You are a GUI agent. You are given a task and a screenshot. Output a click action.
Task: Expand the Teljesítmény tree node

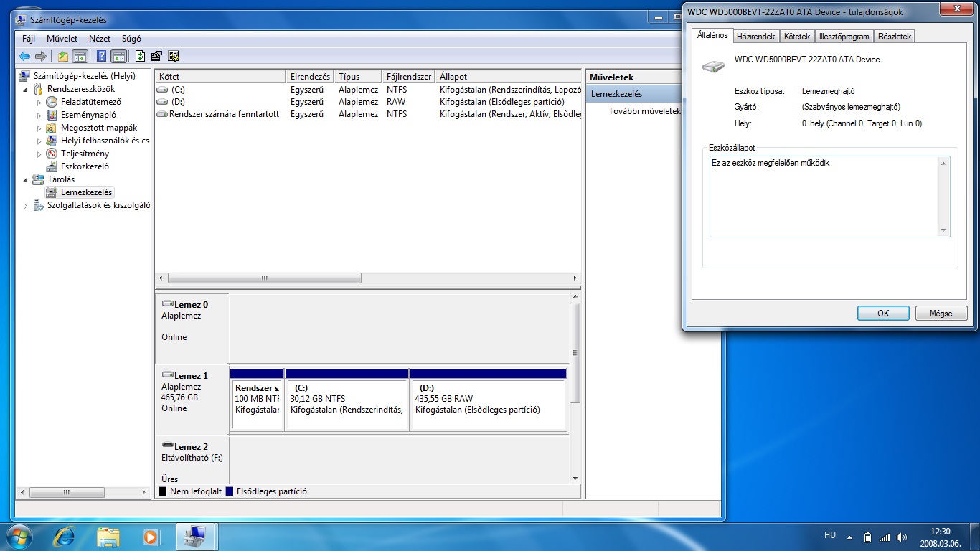coord(40,154)
